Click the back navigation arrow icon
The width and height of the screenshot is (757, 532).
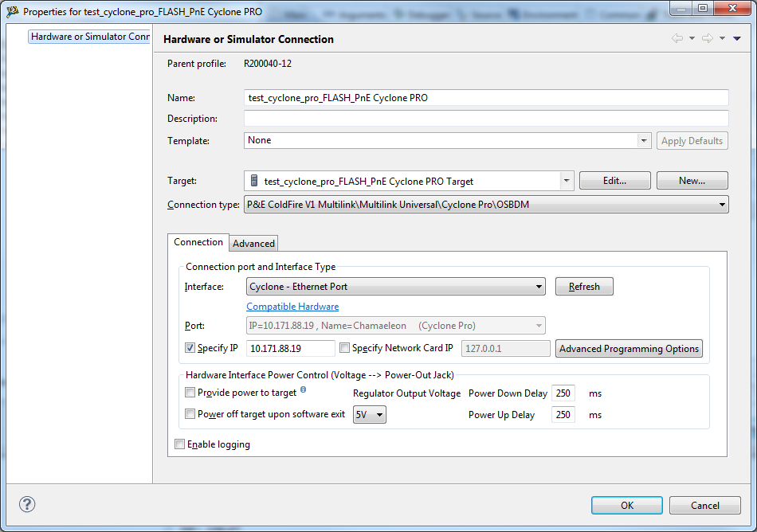(x=677, y=38)
